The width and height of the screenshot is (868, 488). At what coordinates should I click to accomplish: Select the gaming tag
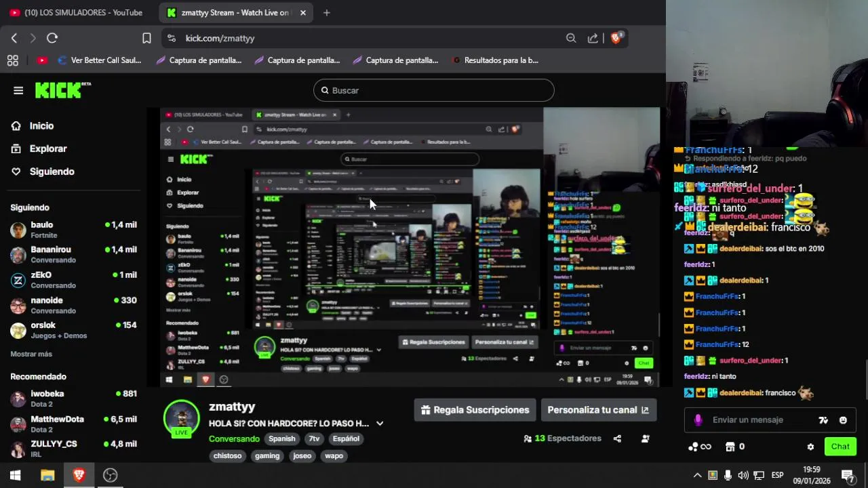[x=267, y=455]
